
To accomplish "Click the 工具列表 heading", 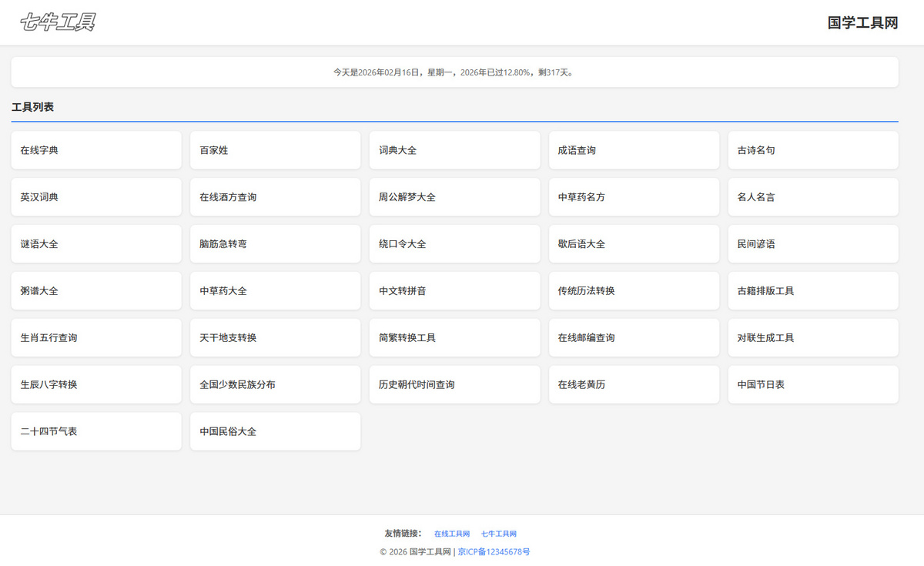I will (32, 107).
